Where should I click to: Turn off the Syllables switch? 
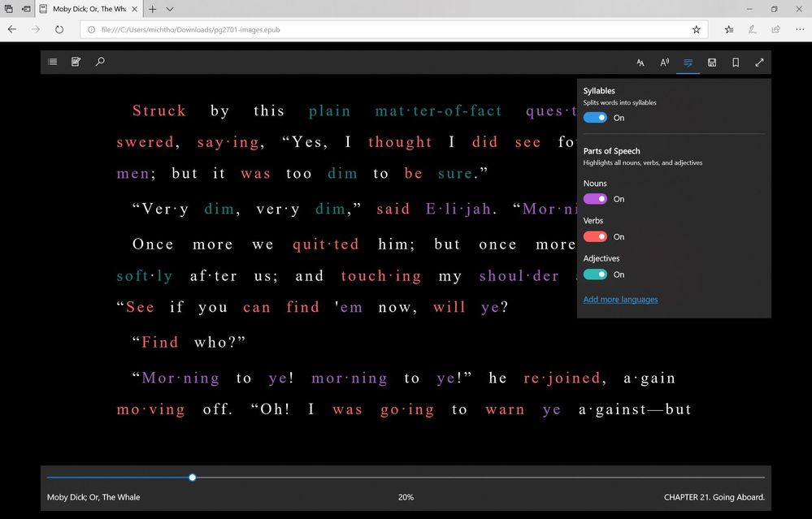(595, 118)
